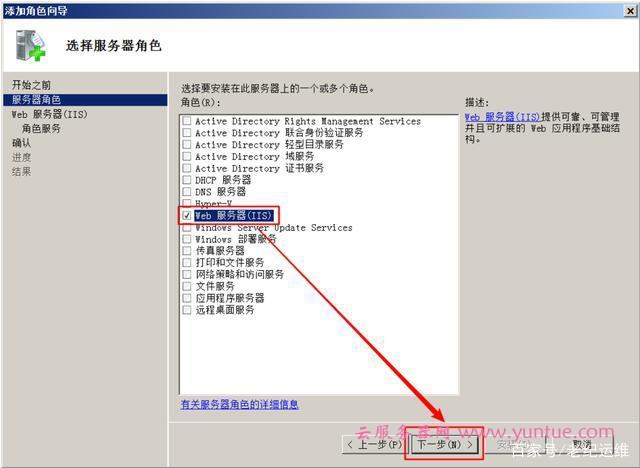Enable Hyper-V role checkbox
Image resolution: width=640 pixels, height=468 pixels.
(187, 203)
